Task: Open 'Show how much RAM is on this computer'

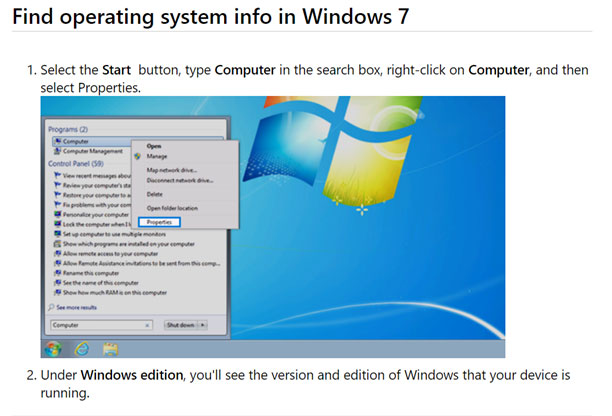Action: coord(110,293)
